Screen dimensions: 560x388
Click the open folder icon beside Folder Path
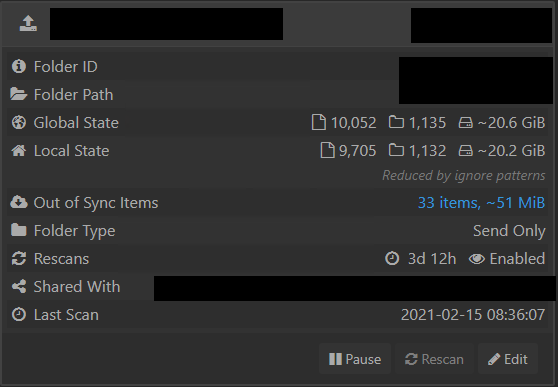pyautogui.click(x=19, y=94)
